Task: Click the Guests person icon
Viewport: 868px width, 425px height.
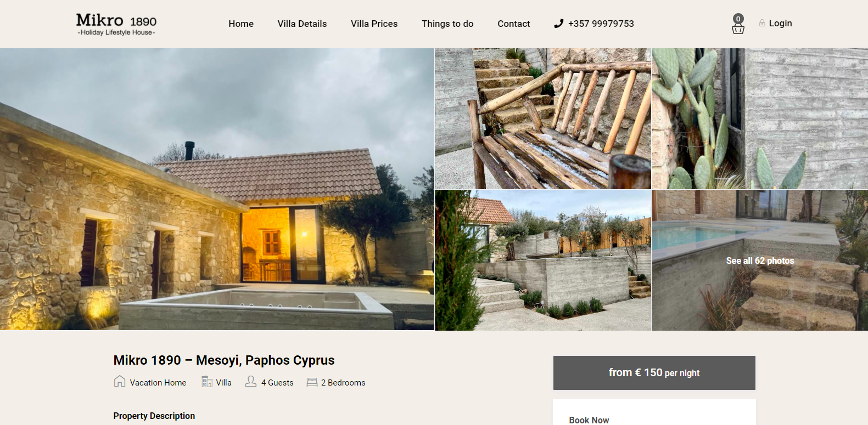Action: [x=251, y=381]
